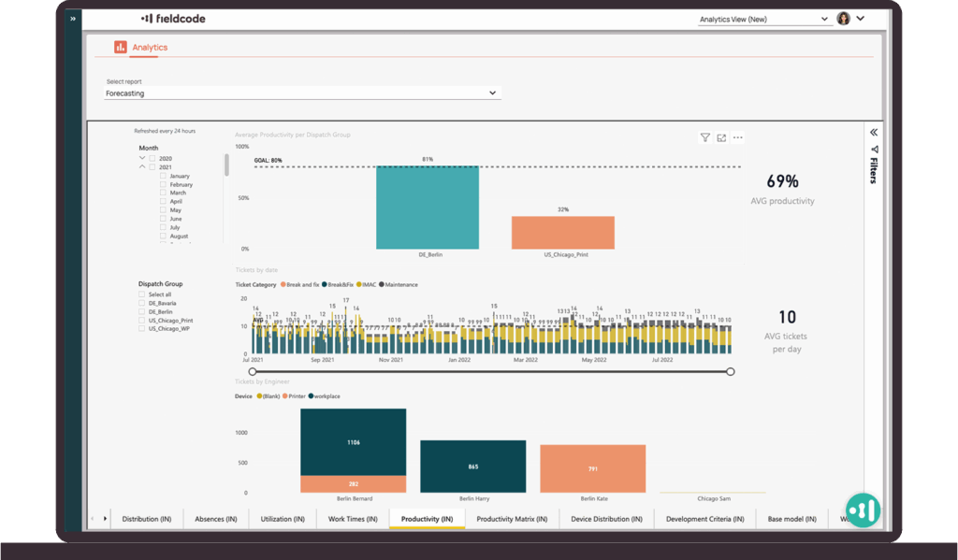Image resolution: width=958 pixels, height=560 pixels.
Task: Click the right handle of date range slider
Action: click(731, 371)
